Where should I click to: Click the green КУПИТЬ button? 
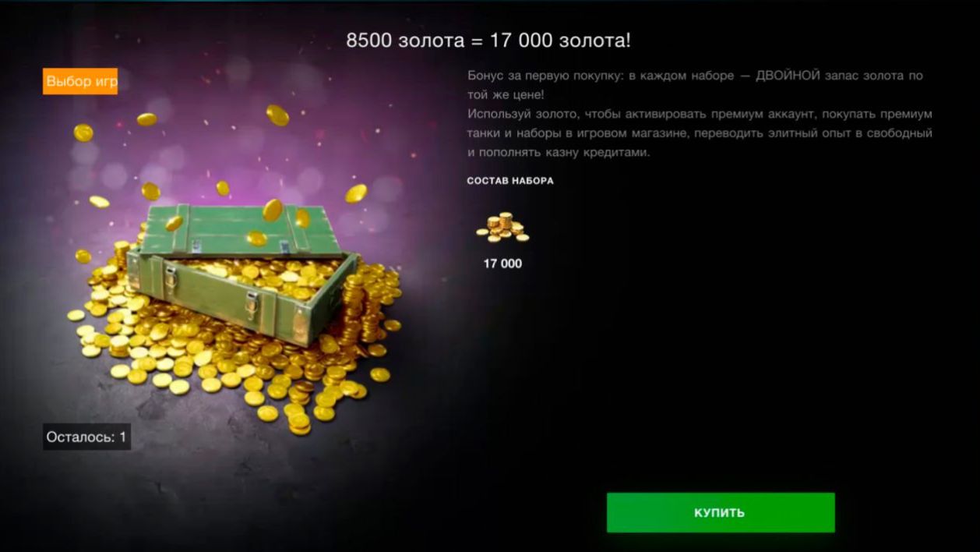coord(721,512)
